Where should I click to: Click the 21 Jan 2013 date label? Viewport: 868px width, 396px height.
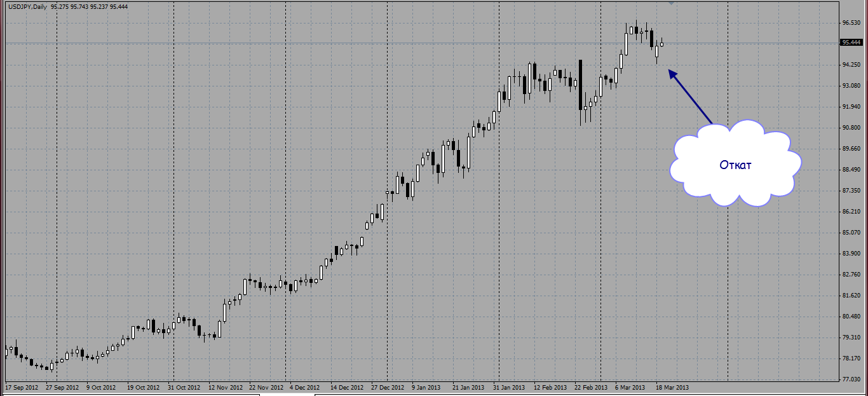pyautogui.click(x=468, y=387)
